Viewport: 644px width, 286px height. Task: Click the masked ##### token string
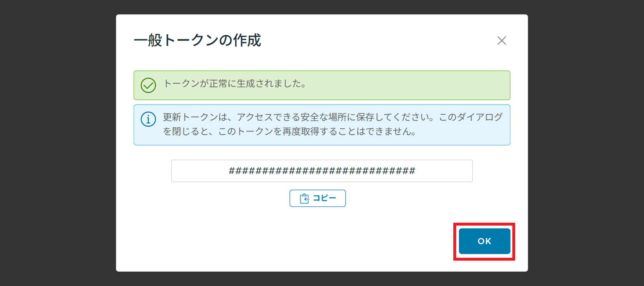pos(322,171)
